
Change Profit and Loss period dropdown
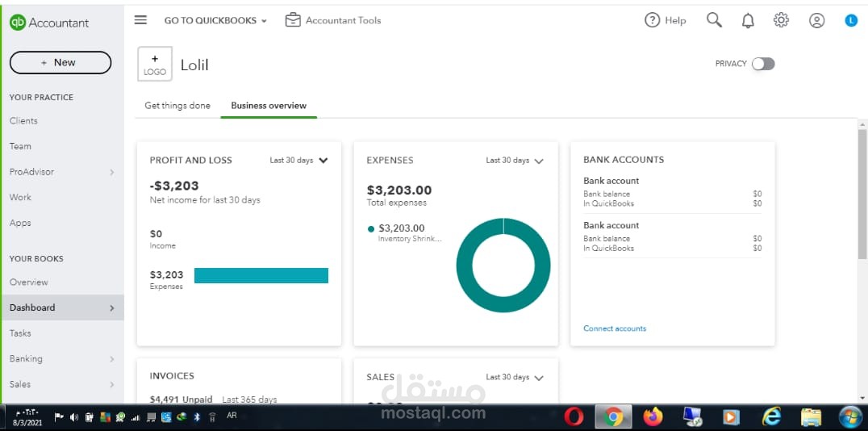(299, 160)
